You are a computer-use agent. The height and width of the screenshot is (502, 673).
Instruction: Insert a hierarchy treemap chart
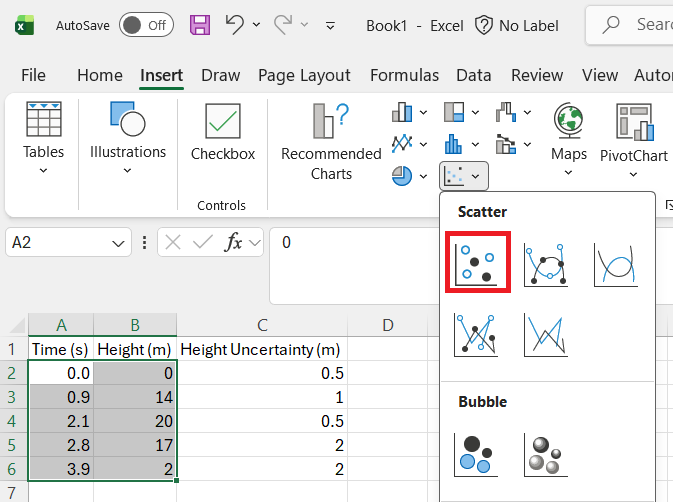(454, 112)
